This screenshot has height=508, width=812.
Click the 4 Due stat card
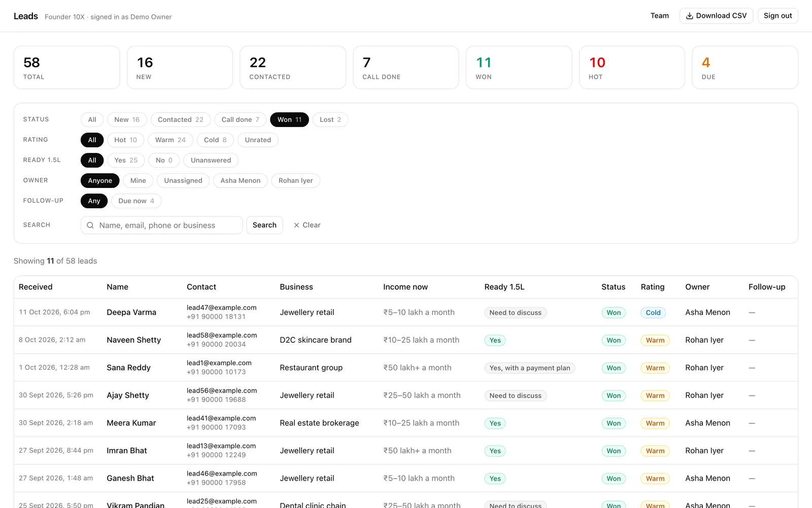click(745, 68)
